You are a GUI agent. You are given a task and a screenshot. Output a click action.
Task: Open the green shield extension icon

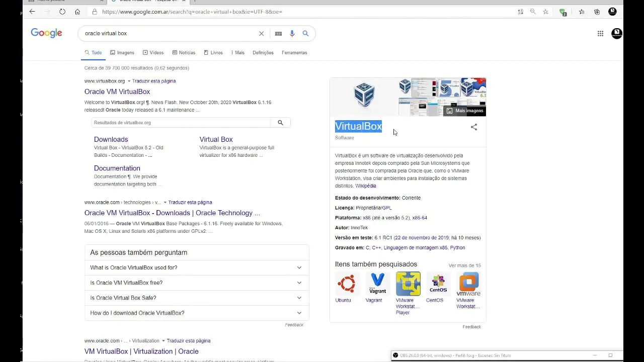coord(563,12)
